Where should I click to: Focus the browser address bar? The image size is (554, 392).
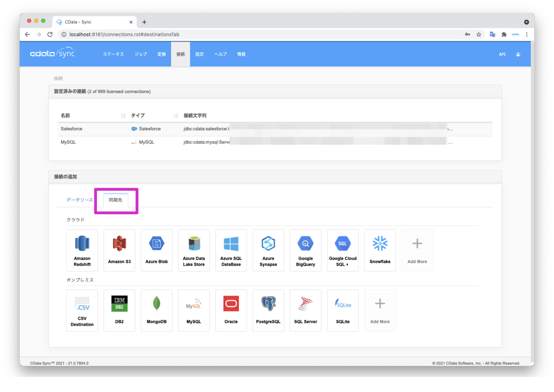tap(259, 35)
